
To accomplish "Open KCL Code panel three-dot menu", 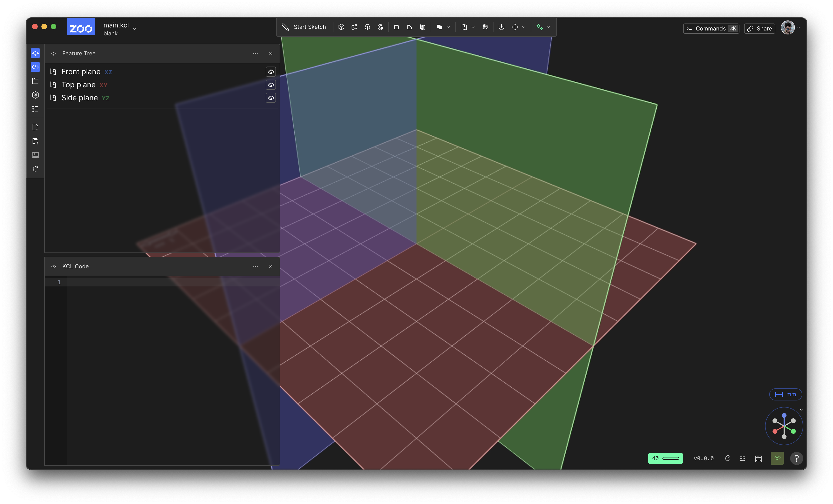I will (255, 266).
